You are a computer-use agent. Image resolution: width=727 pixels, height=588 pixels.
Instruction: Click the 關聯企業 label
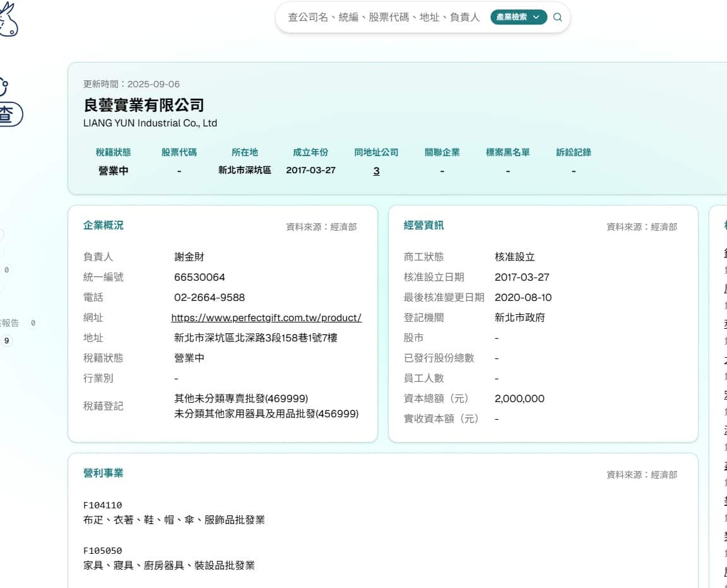(442, 152)
